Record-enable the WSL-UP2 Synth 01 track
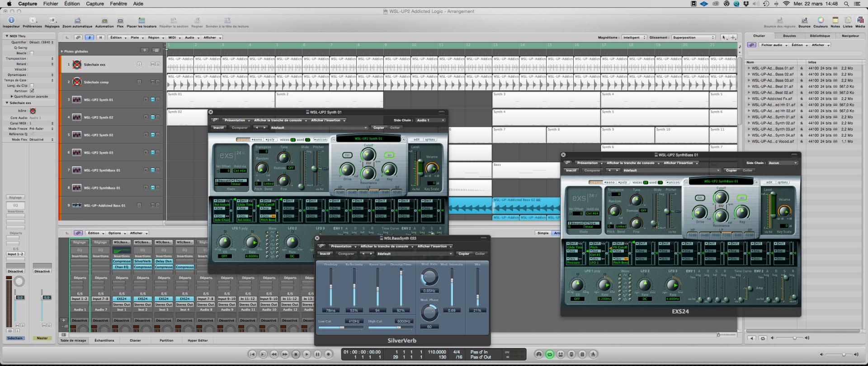 [146, 99]
